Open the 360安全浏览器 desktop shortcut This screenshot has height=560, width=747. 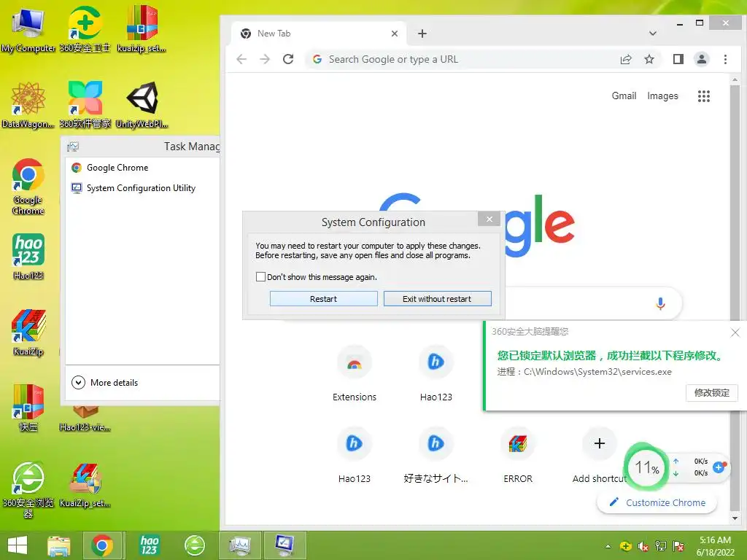coord(28,489)
